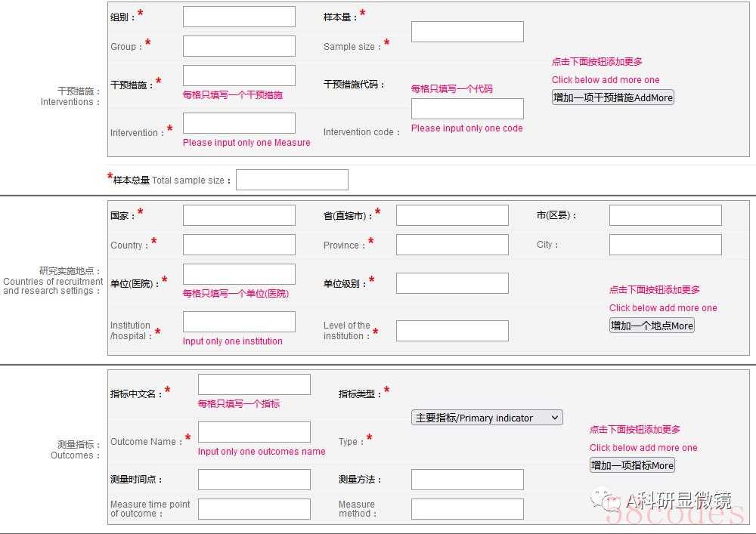756x534 pixels.
Task: Click the 'Input only one outcomes name' hint
Action: pyautogui.click(x=262, y=451)
